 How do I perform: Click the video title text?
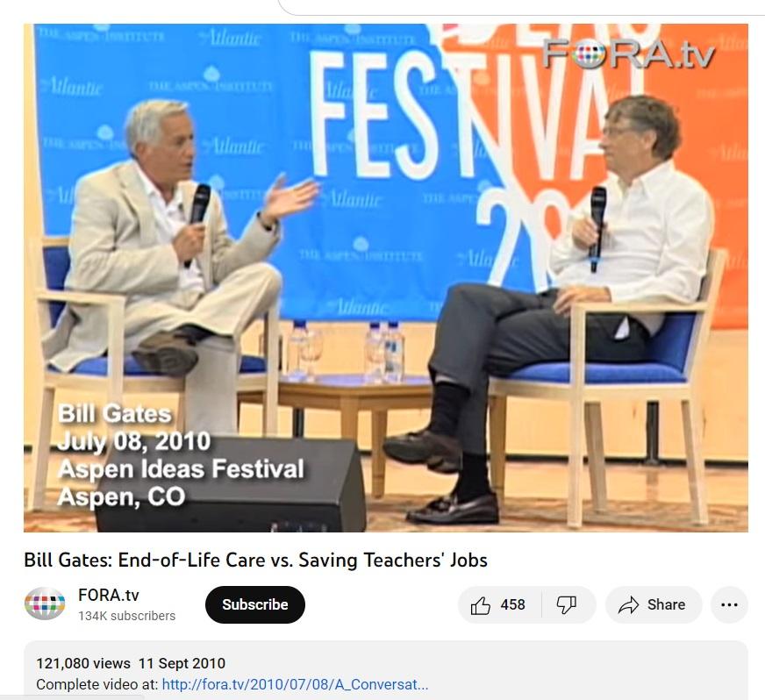pyautogui.click(x=255, y=560)
